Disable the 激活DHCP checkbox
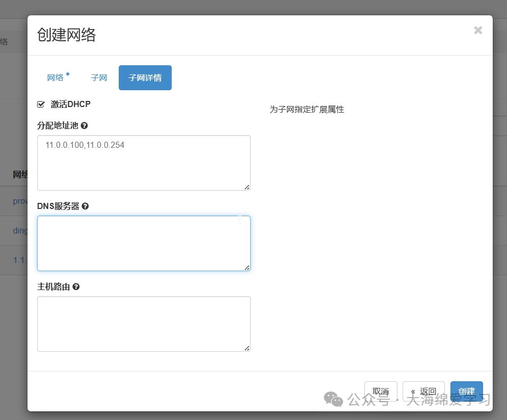The image size is (507, 420). coord(40,104)
